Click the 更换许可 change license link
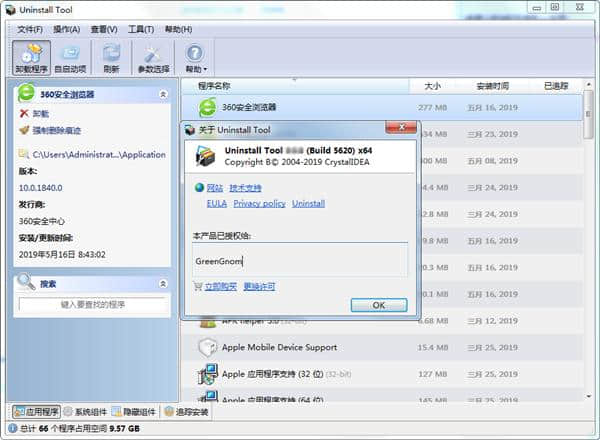 pyautogui.click(x=259, y=287)
